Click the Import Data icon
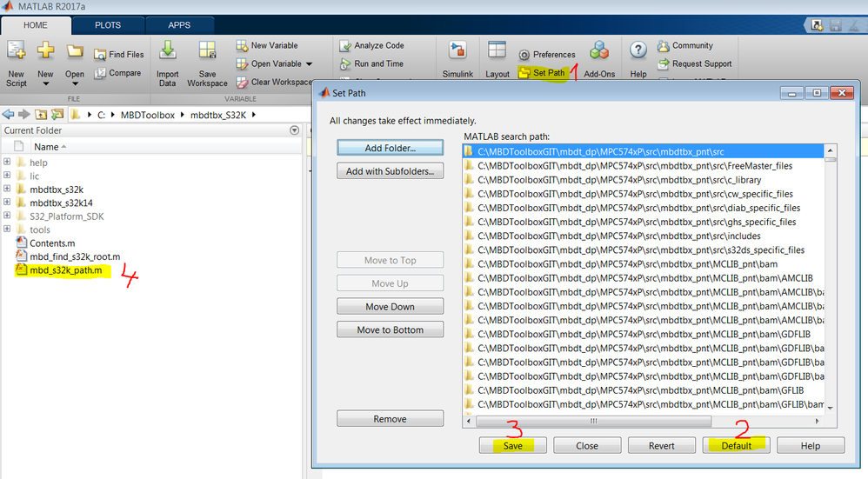The width and height of the screenshot is (868, 479). point(167,51)
